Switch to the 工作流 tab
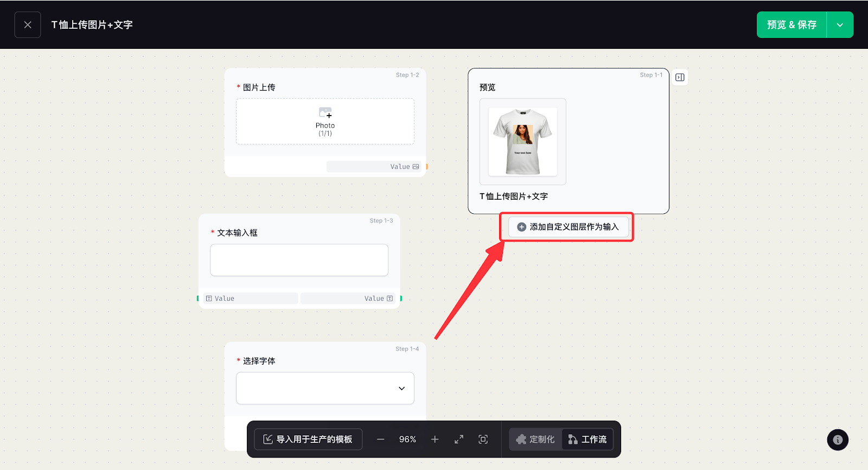The height and width of the screenshot is (470, 868). 588,439
